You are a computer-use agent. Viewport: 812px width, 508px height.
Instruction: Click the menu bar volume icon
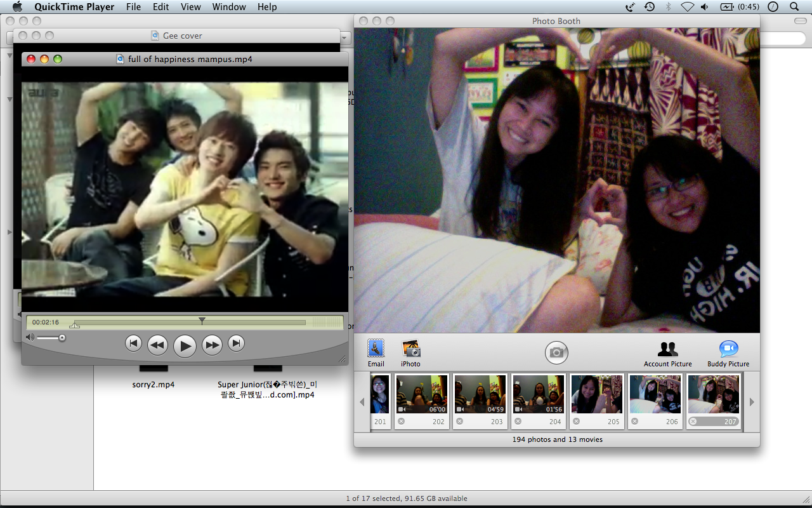705,7
